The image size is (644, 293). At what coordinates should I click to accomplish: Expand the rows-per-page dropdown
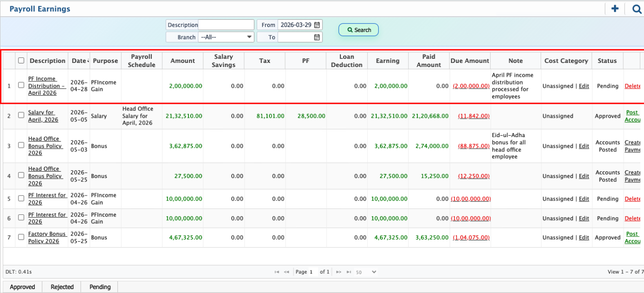click(374, 272)
